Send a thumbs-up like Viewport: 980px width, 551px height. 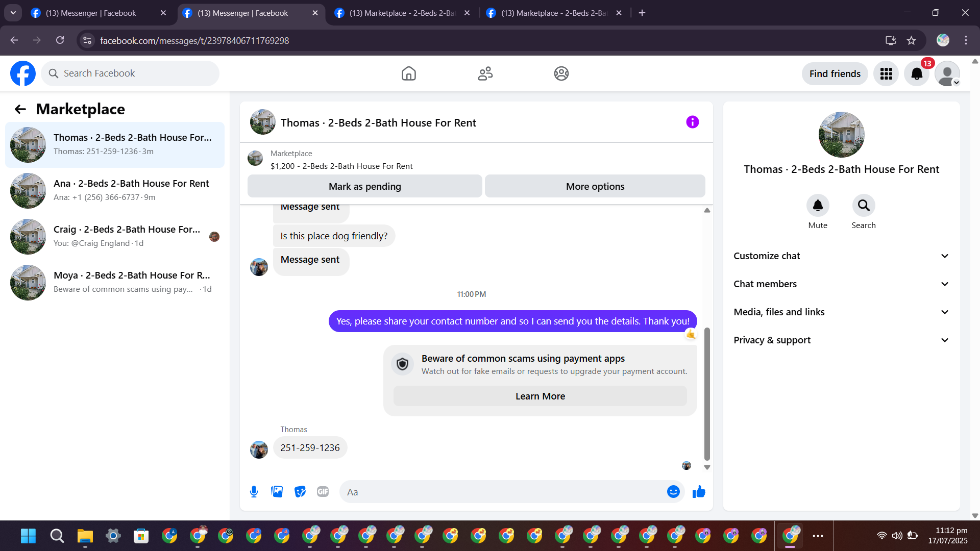point(699,492)
